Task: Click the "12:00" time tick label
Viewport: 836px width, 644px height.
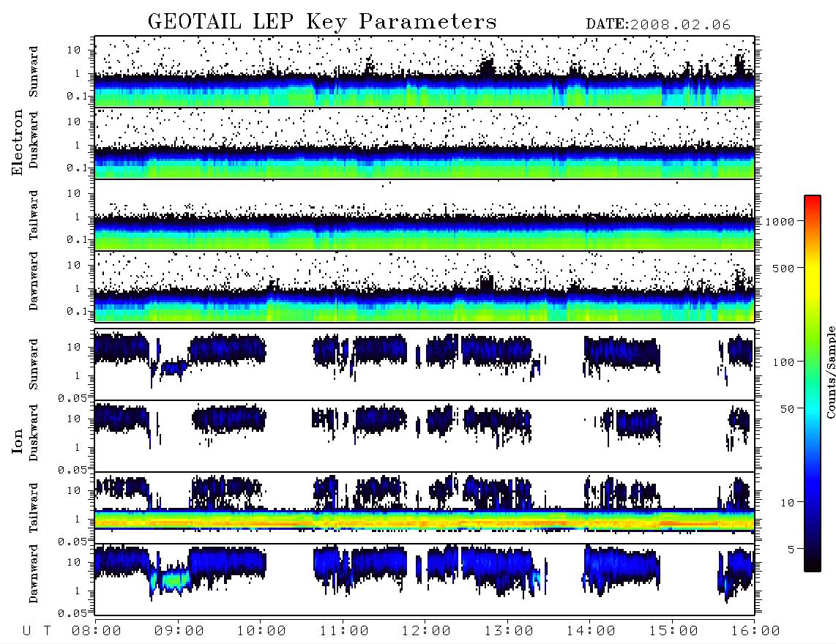Action: [426, 632]
